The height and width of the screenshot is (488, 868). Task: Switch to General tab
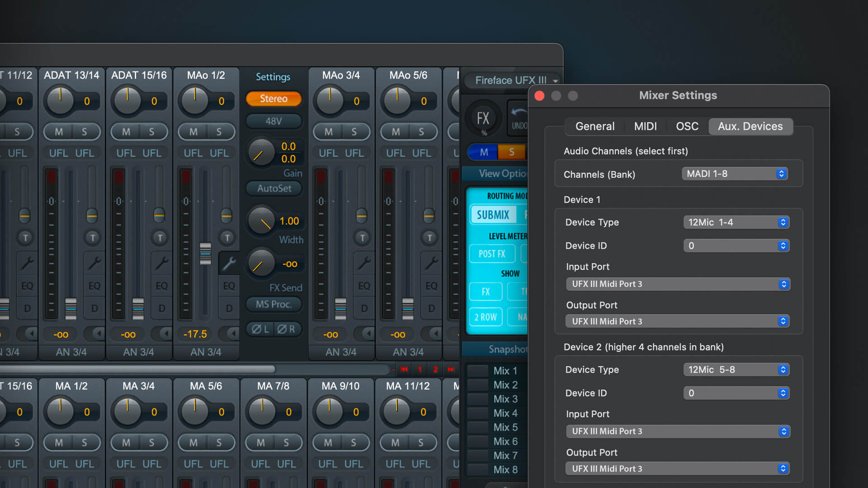(x=594, y=127)
